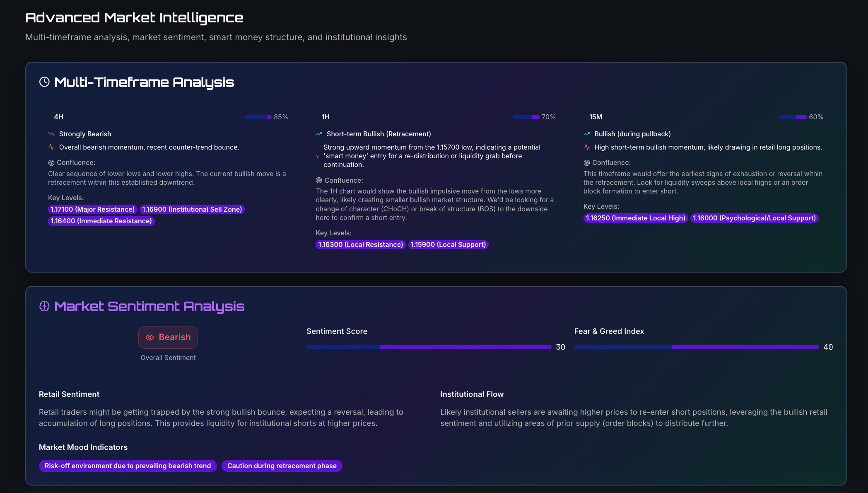The height and width of the screenshot is (493, 868).
Task: Click the 1.16300 Local Resistance tag
Action: (360, 244)
